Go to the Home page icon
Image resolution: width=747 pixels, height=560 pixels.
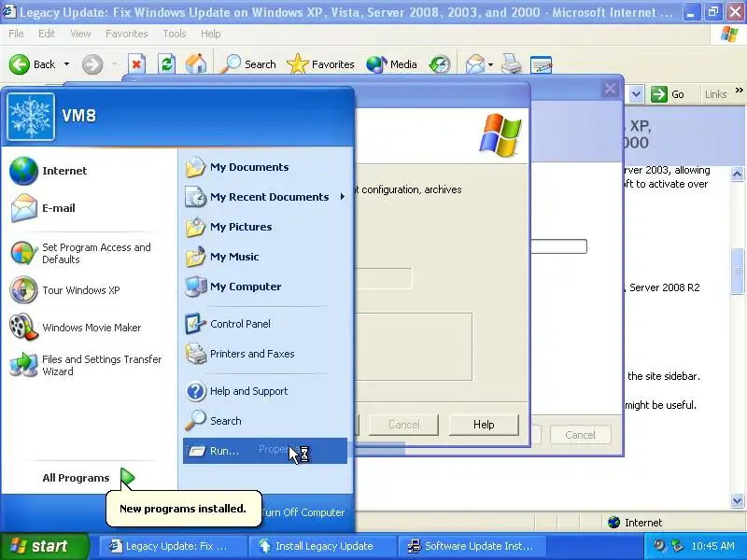196,64
